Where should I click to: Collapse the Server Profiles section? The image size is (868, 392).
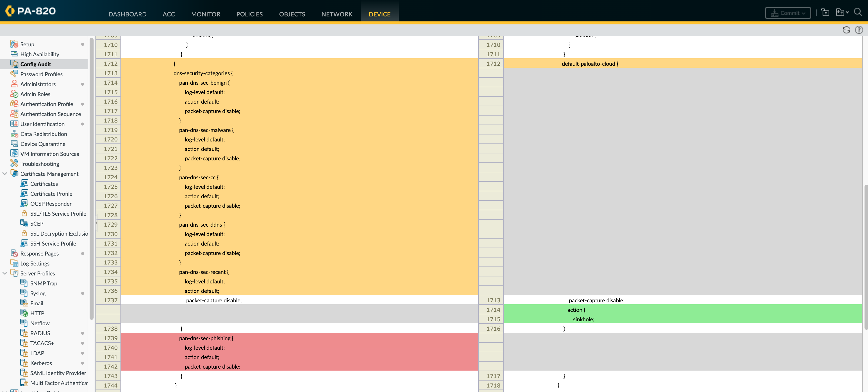[5, 273]
